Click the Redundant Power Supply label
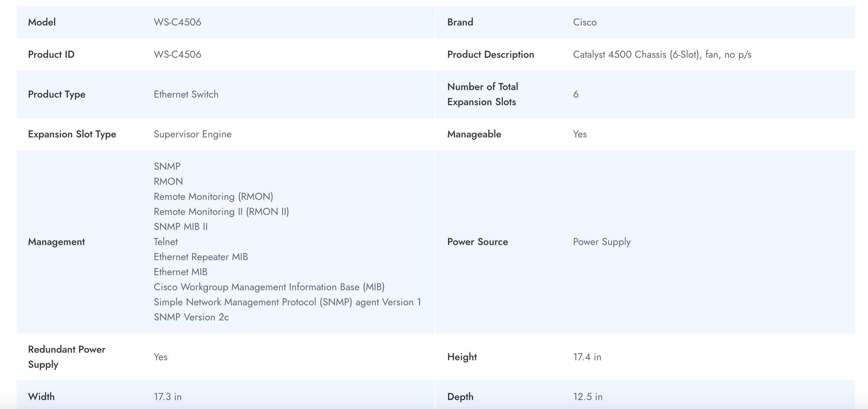The image size is (868, 409). 66,357
